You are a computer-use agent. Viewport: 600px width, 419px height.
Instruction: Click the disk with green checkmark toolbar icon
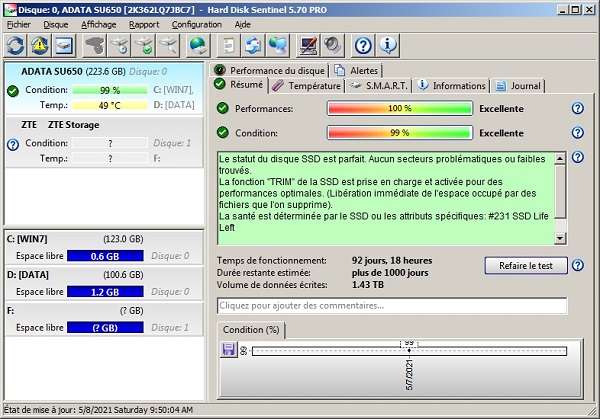(143, 45)
